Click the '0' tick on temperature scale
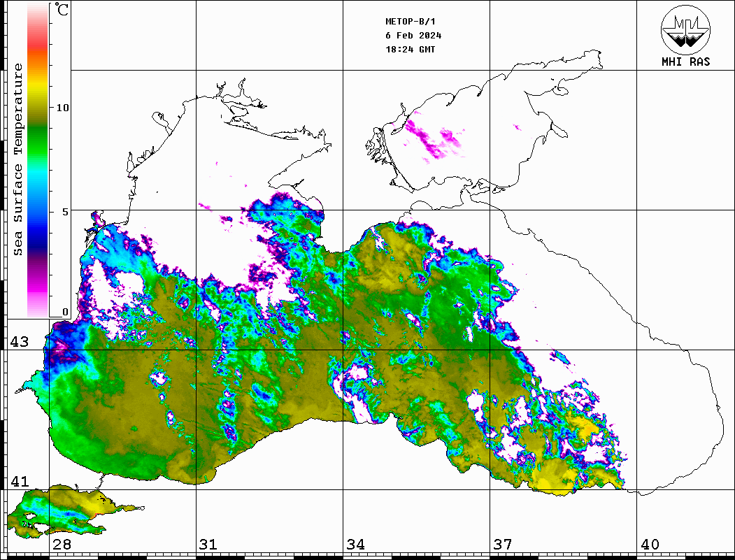735x560 pixels. coord(65,312)
